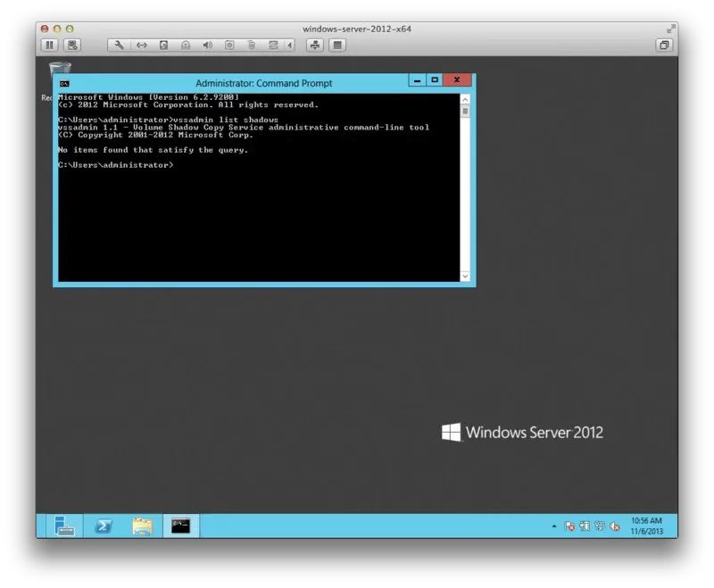Pause the virtual machine
This screenshot has height=588, width=714.
[x=50, y=45]
